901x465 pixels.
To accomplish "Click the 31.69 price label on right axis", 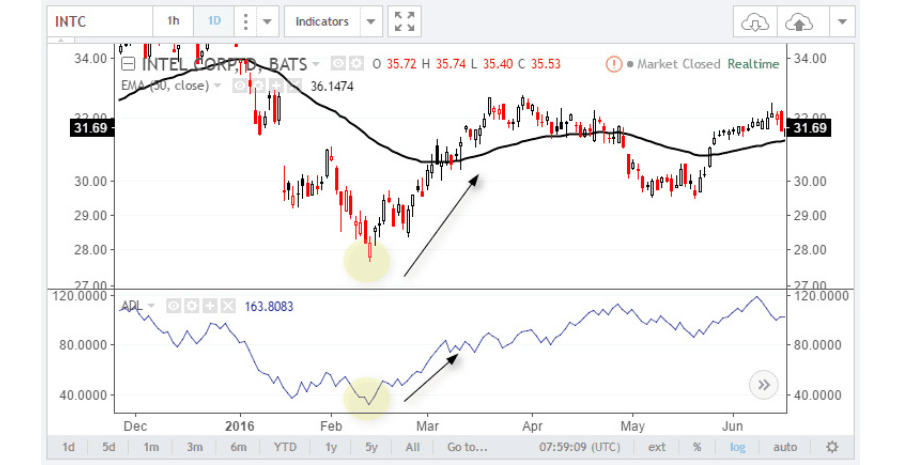I will [x=809, y=128].
